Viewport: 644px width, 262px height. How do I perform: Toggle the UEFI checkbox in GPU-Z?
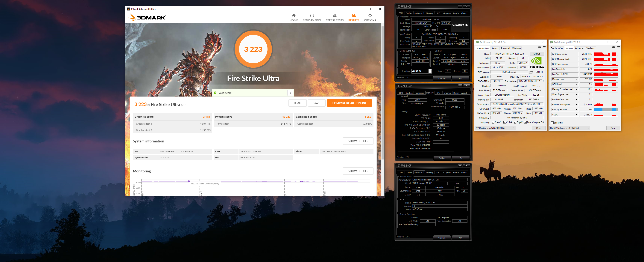(x=537, y=72)
